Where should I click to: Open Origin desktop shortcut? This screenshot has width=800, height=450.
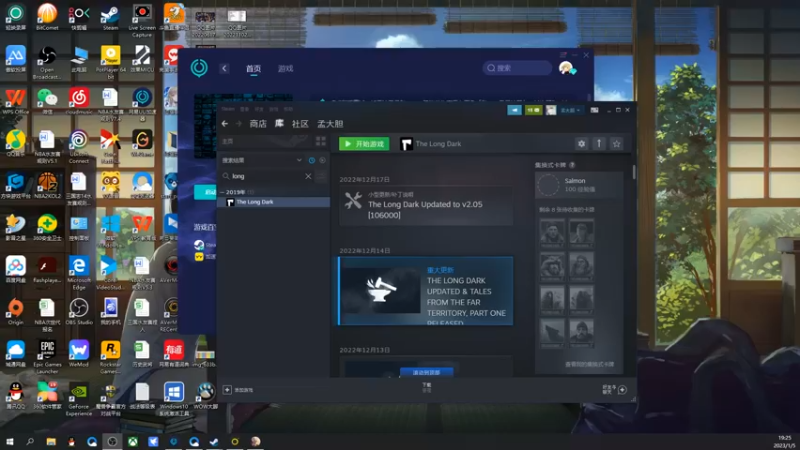[15, 312]
